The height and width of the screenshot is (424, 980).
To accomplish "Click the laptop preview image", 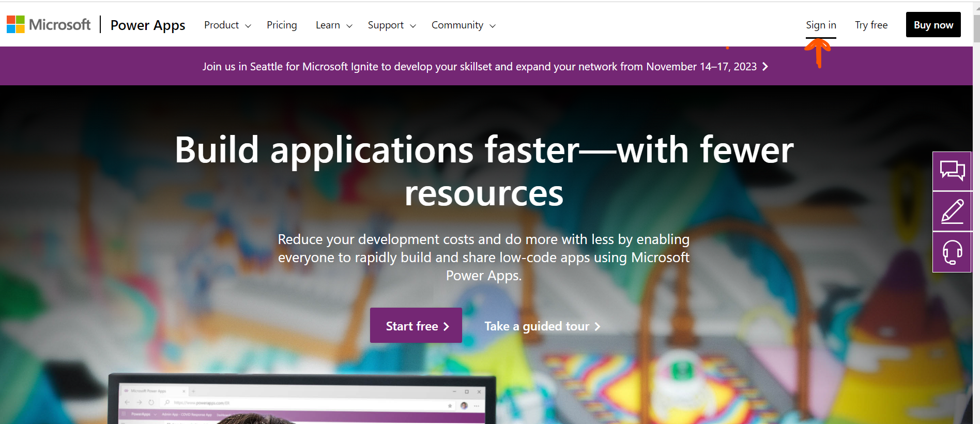I will 302,399.
